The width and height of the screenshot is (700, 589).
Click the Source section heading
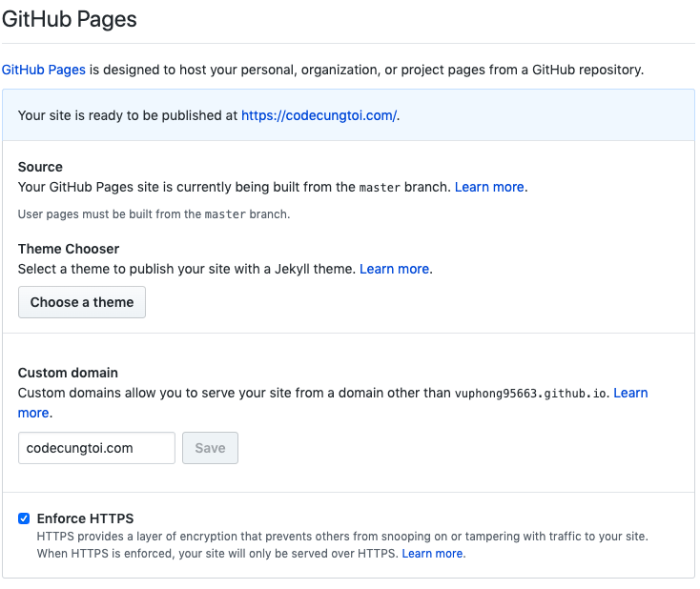pyautogui.click(x=40, y=167)
